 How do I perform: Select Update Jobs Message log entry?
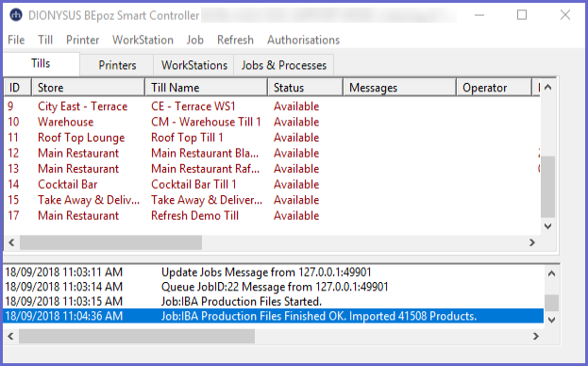pos(273,273)
